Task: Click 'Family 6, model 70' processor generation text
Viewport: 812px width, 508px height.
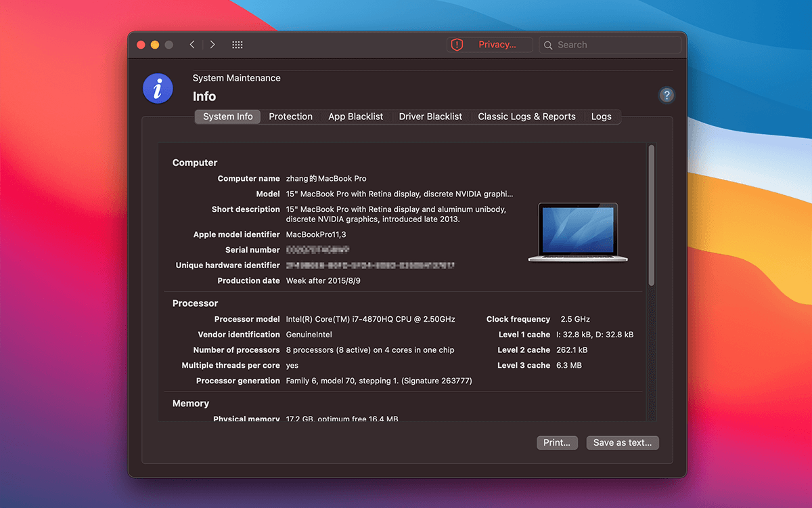Action: (322, 381)
